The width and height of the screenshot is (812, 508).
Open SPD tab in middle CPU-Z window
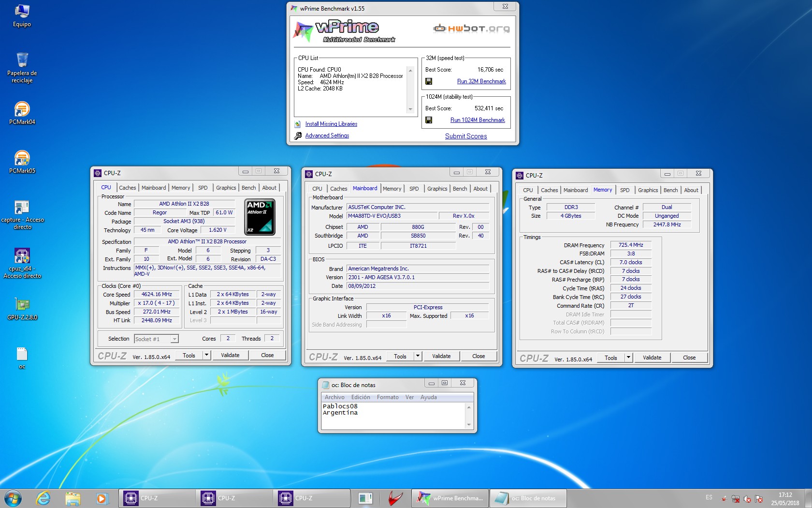pos(414,189)
